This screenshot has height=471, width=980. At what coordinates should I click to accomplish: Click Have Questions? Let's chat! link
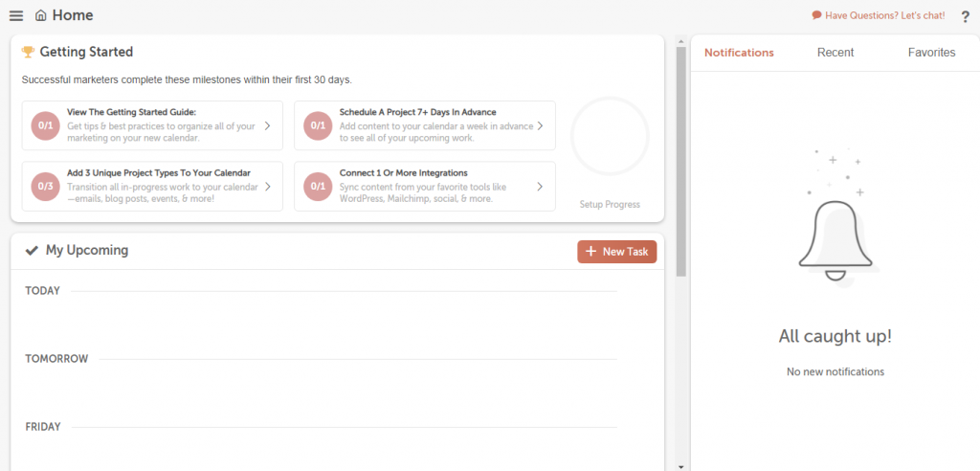(884, 15)
